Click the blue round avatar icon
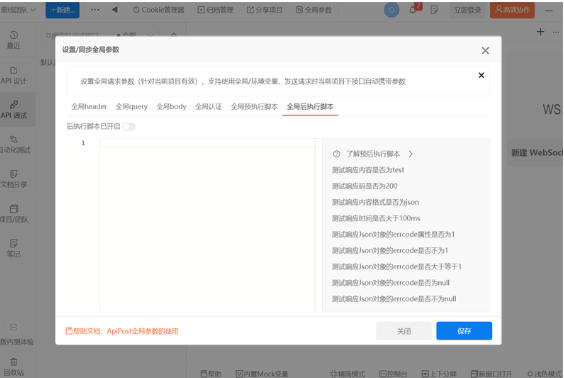Viewport: 564px width, 378px height. [392, 10]
